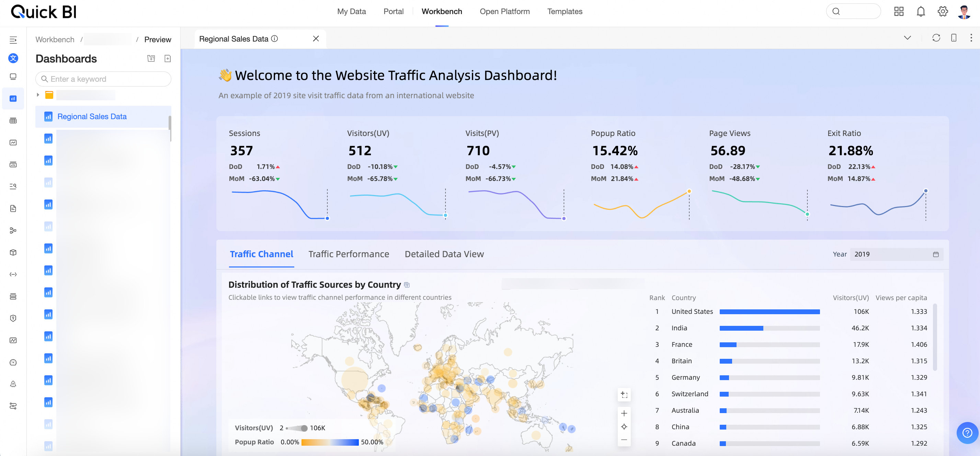Switch to Traffic Performance tab
The width and height of the screenshot is (980, 456).
coord(349,254)
